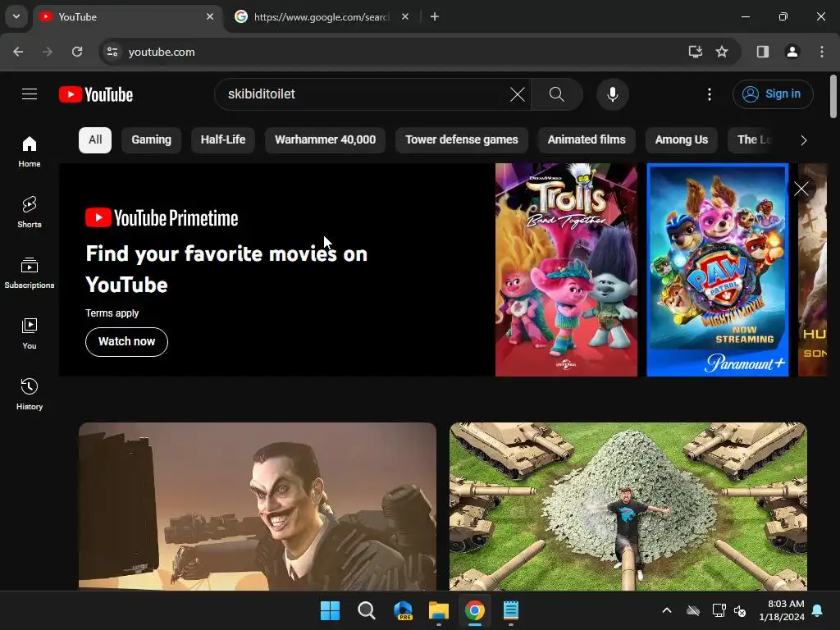Select the Among Us chip
This screenshot has width=840, height=630.
[682, 139]
